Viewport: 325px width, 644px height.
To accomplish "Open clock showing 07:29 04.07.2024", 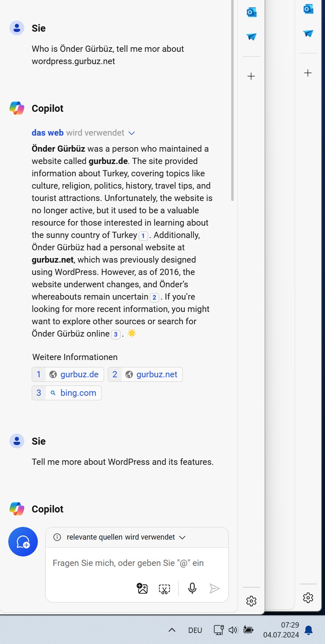I will tap(281, 630).
